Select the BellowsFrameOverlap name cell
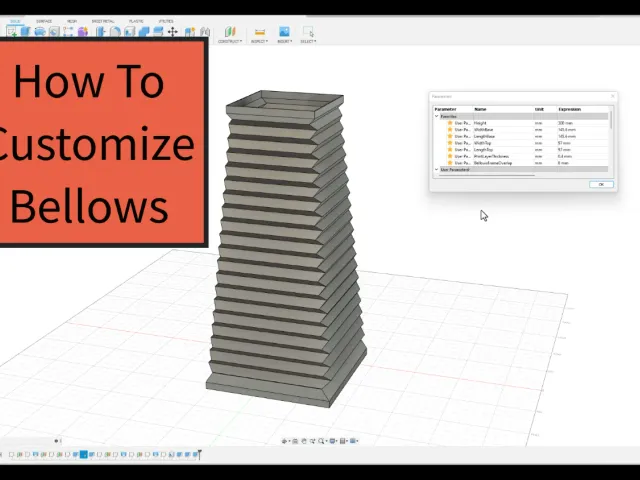 (x=503, y=163)
